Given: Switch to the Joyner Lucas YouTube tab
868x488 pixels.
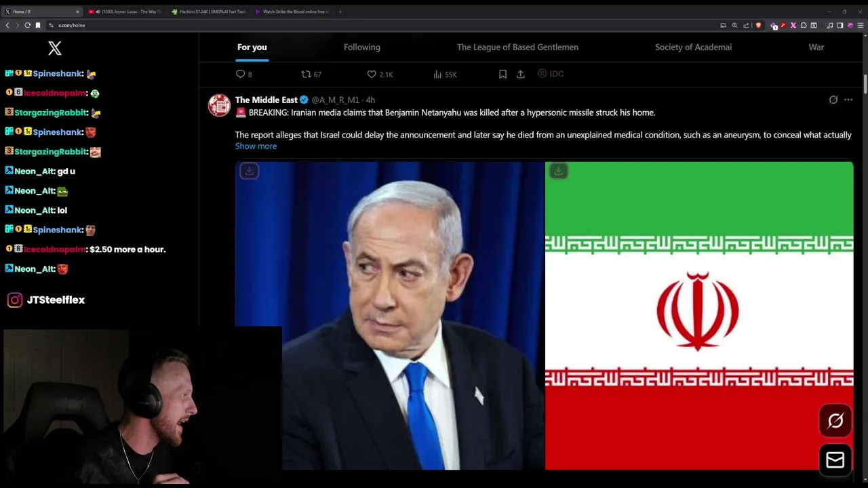Looking at the screenshot, I should point(126,12).
